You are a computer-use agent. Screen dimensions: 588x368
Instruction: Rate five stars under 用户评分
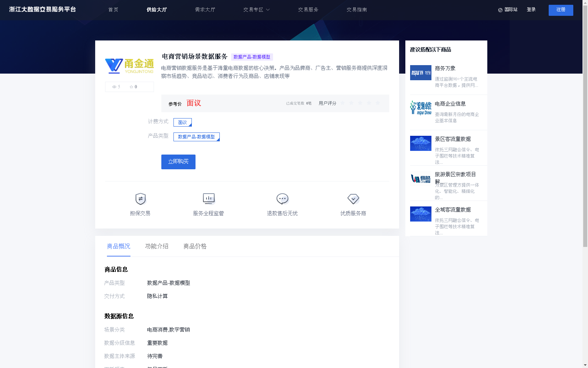378,103
